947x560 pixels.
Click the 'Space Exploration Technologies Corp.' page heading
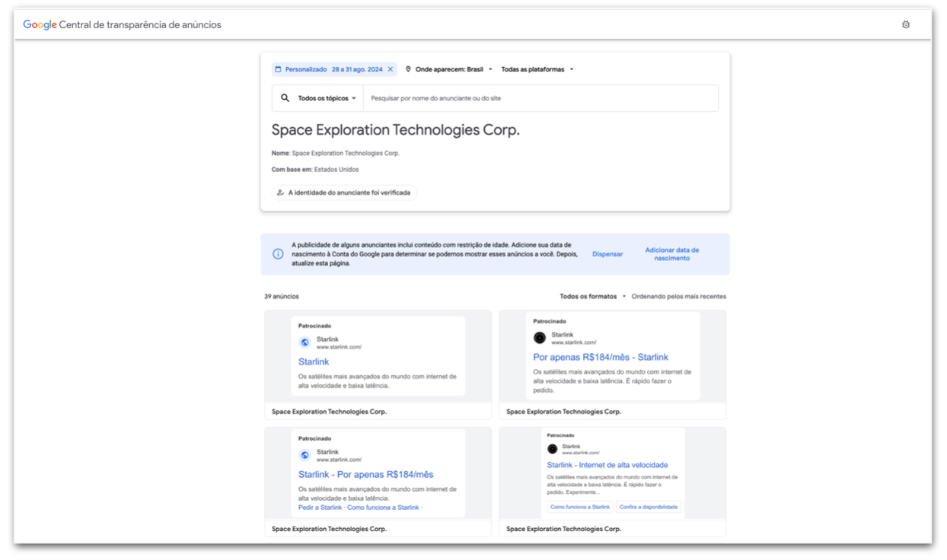point(396,130)
